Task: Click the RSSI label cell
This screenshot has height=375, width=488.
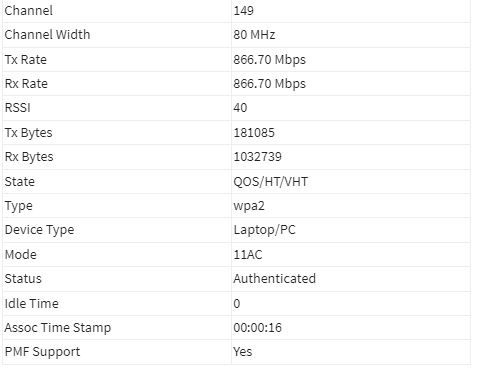Action: [x=117, y=108]
